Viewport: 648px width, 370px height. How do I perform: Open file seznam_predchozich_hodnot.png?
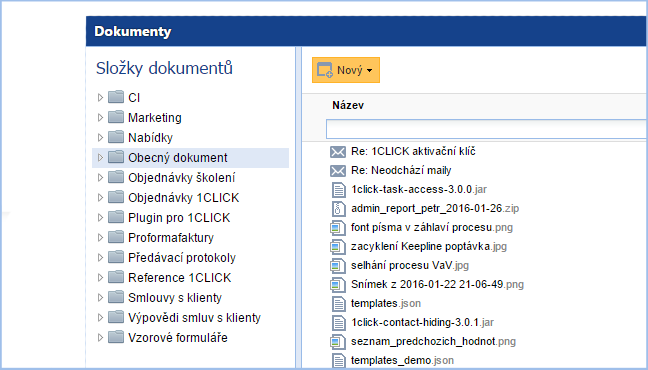point(433,341)
